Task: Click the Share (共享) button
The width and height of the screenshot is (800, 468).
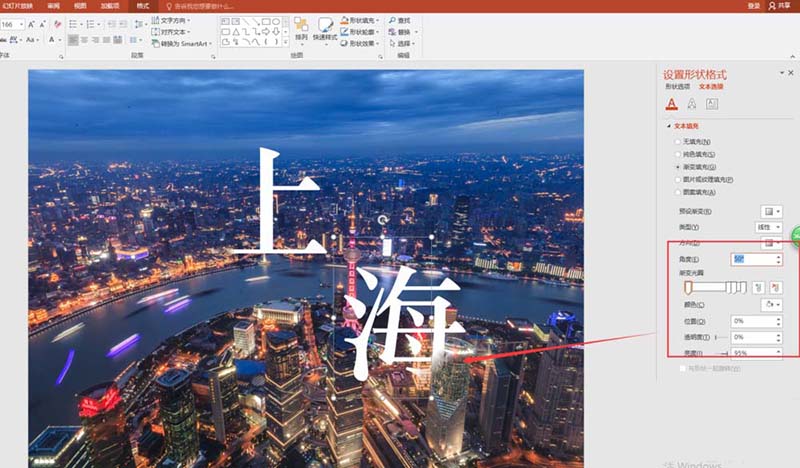Action: point(780,6)
